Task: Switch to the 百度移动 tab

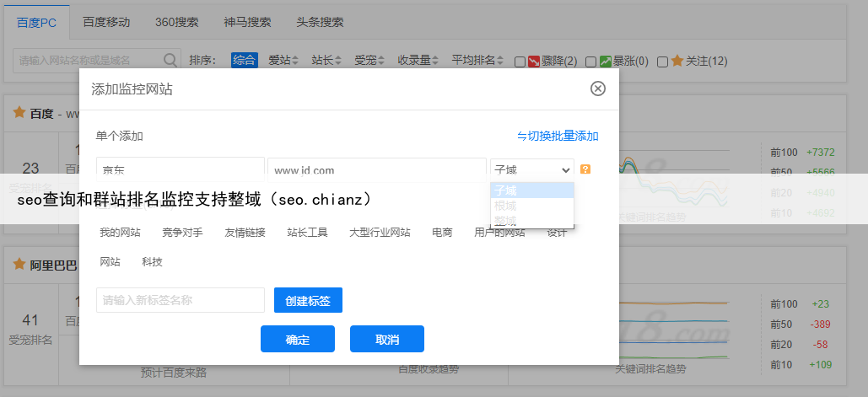Action: pos(106,22)
